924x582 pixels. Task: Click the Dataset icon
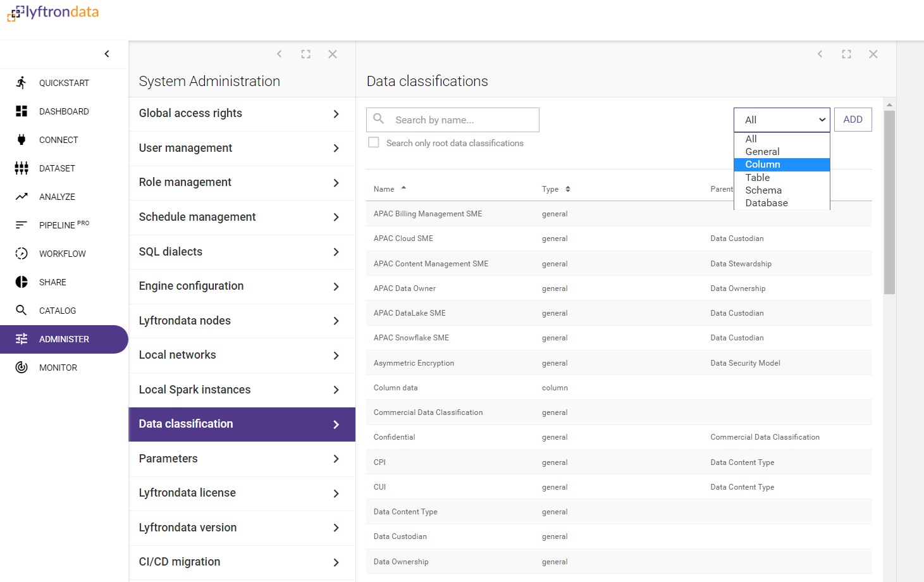click(22, 168)
